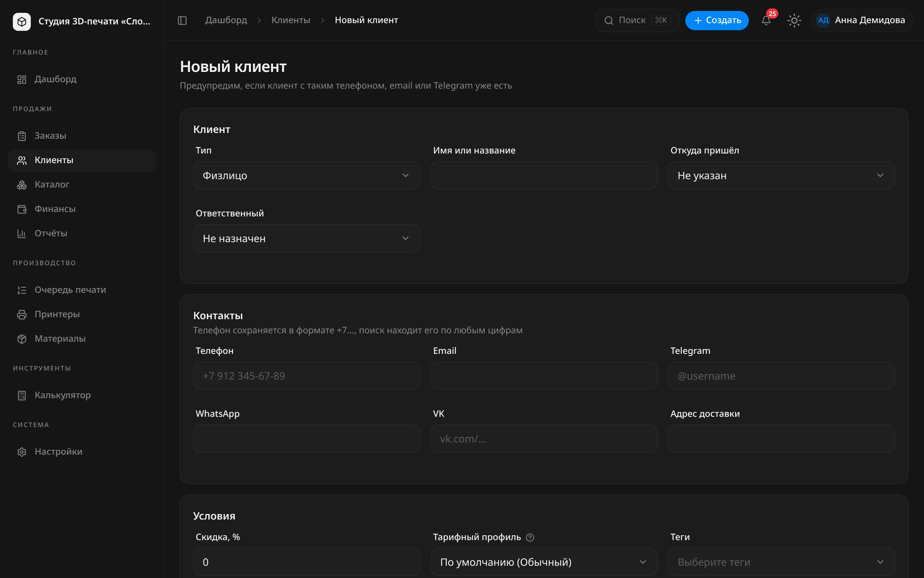Toggle the light theme sun icon

[794, 20]
